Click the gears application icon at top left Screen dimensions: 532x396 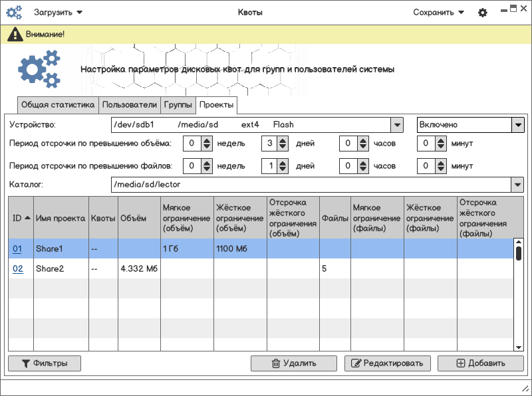click(14, 13)
